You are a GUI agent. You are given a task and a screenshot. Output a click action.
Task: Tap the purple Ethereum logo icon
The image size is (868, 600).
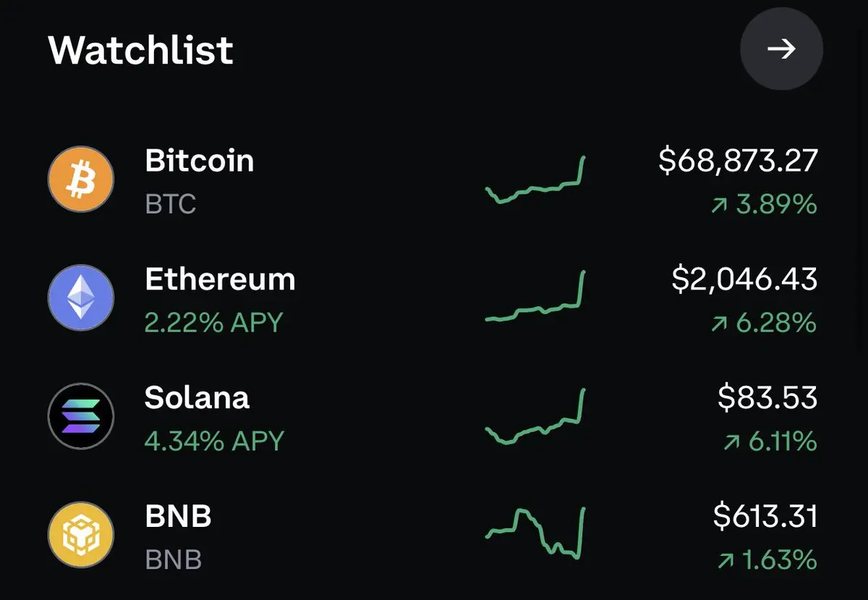coord(80,298)
